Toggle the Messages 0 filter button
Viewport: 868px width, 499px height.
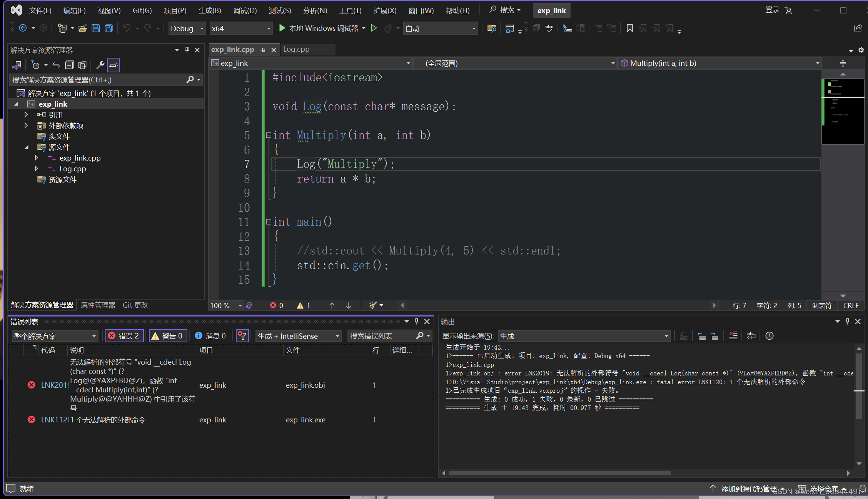(210, 336)
